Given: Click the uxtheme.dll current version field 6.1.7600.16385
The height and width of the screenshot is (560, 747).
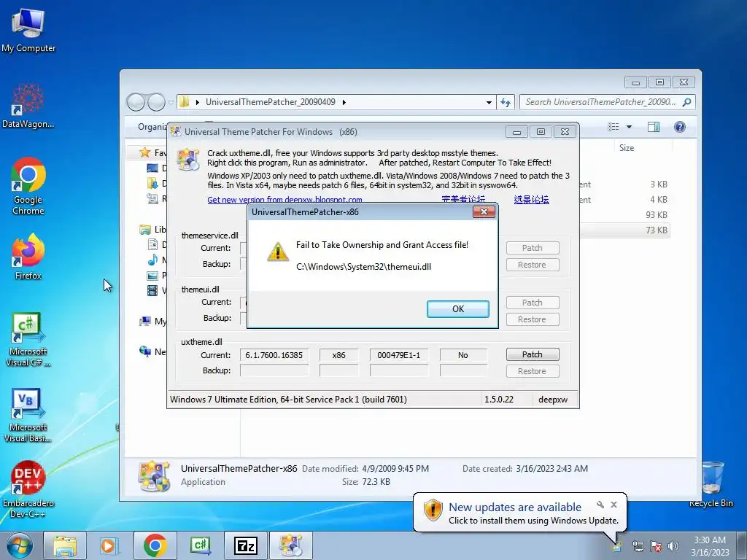Looking at the screenshot, I should click(x=274, y=355).
